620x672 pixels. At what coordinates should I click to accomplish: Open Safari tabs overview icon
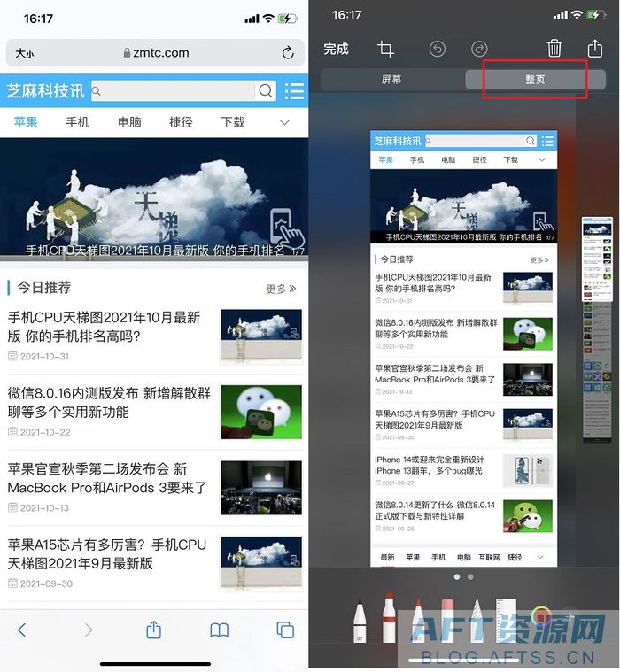285,630
